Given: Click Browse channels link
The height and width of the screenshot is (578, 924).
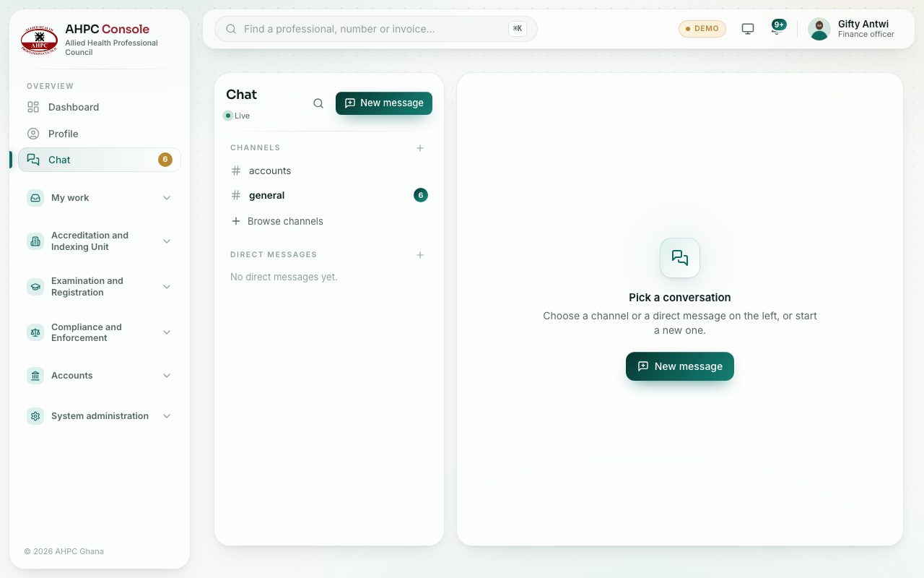Looking at the screenshot, I should pos(285,221).
